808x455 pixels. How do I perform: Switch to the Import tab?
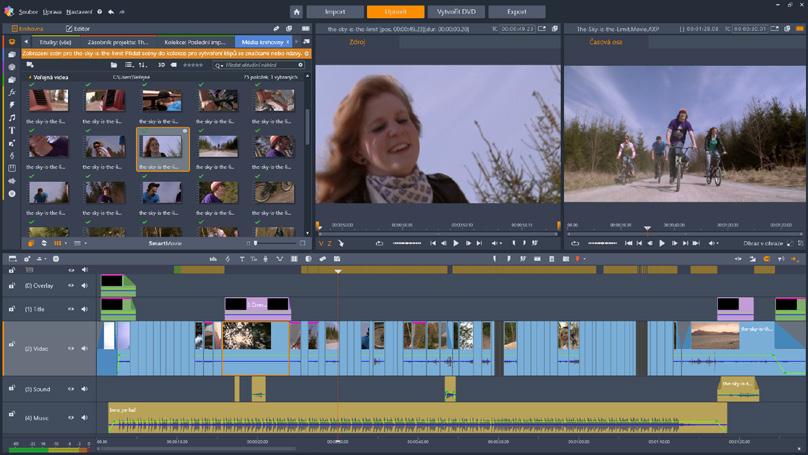pyautogui.click(x=335, y=11)
